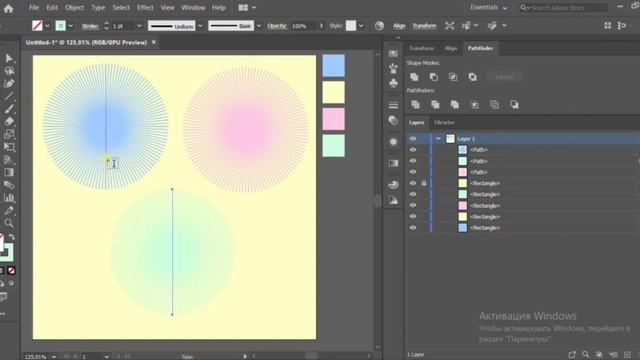Click Trim pathfinder icon

tap(435, 104)
